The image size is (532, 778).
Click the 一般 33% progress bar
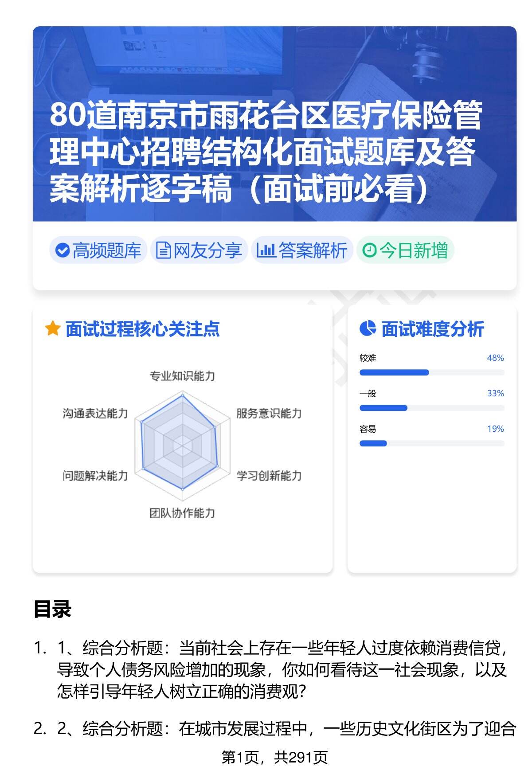431,408
